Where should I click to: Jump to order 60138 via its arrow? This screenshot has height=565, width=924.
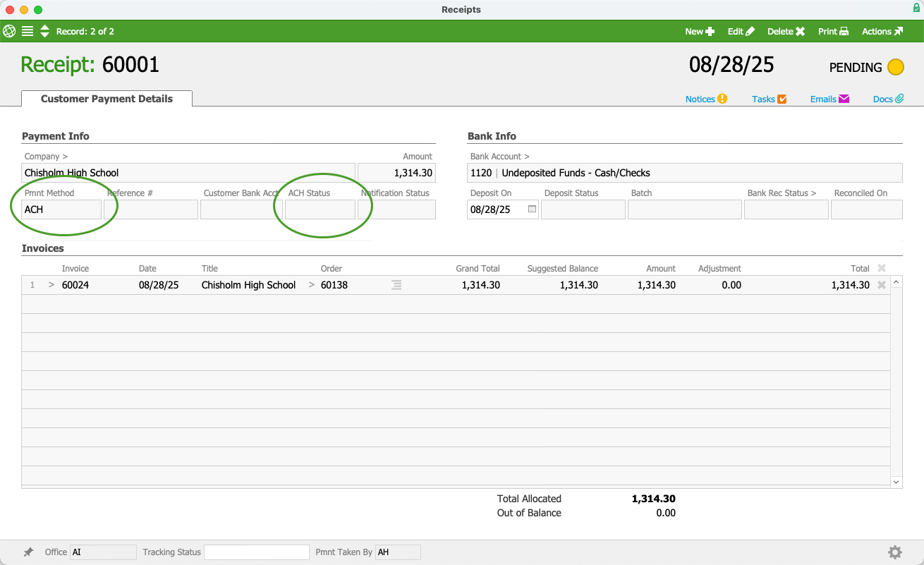pyautogui.click(x=312, y=285)
